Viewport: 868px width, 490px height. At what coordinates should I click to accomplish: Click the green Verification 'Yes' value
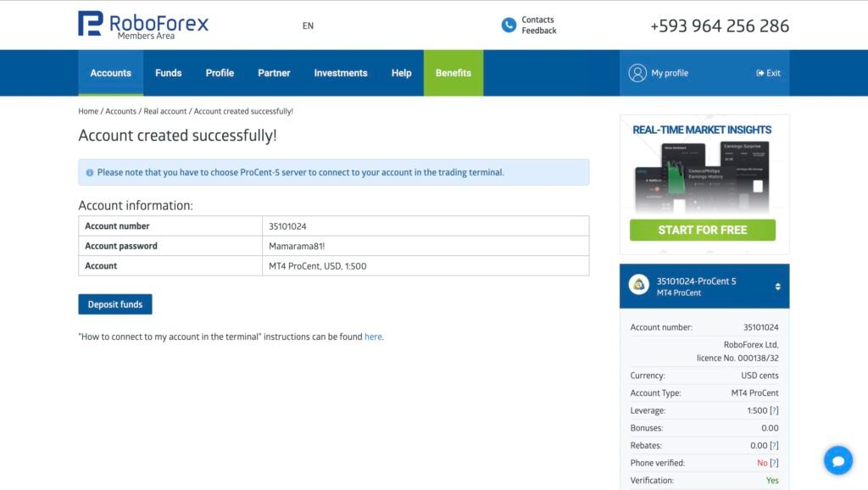point(772,481)
